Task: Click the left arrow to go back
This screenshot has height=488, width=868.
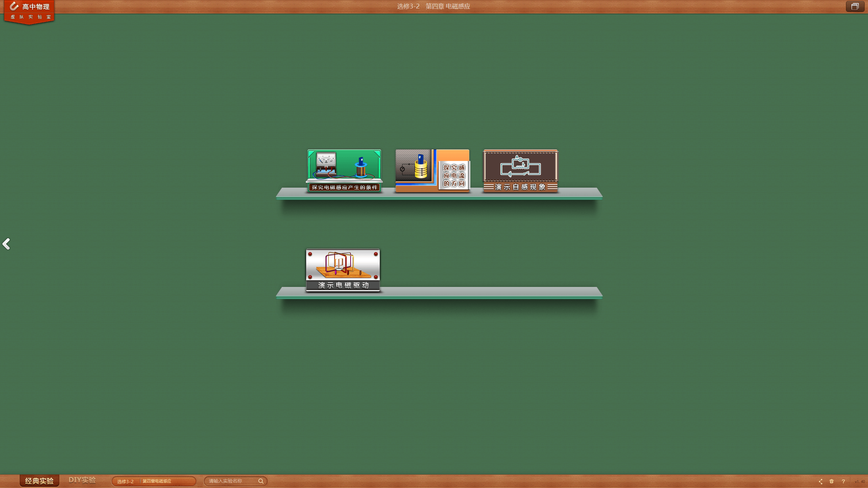Action: (6, 244)
